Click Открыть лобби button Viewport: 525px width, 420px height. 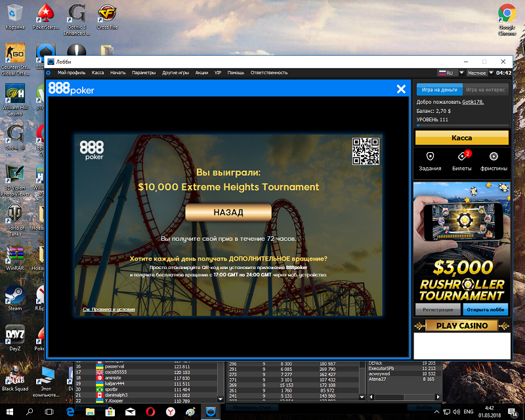[x=486, y=310]
